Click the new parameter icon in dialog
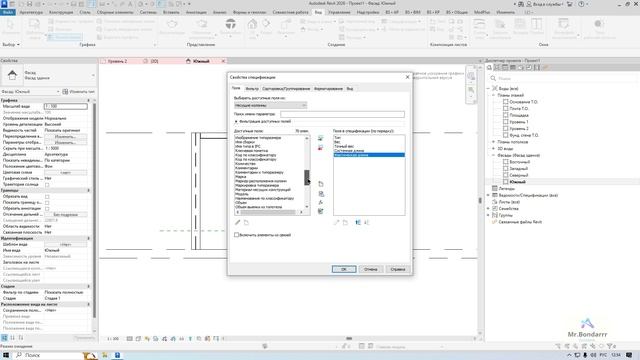Viewport: 640px width, 360px height. [x=321, y=184]
